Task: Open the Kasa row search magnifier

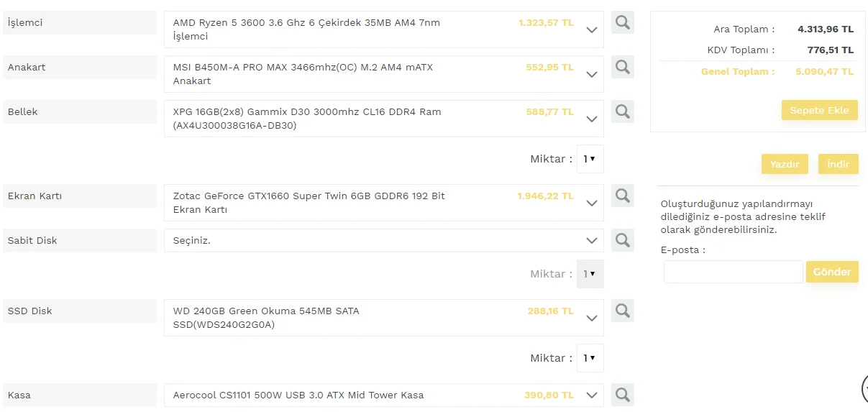Action: tap(623, 395)
